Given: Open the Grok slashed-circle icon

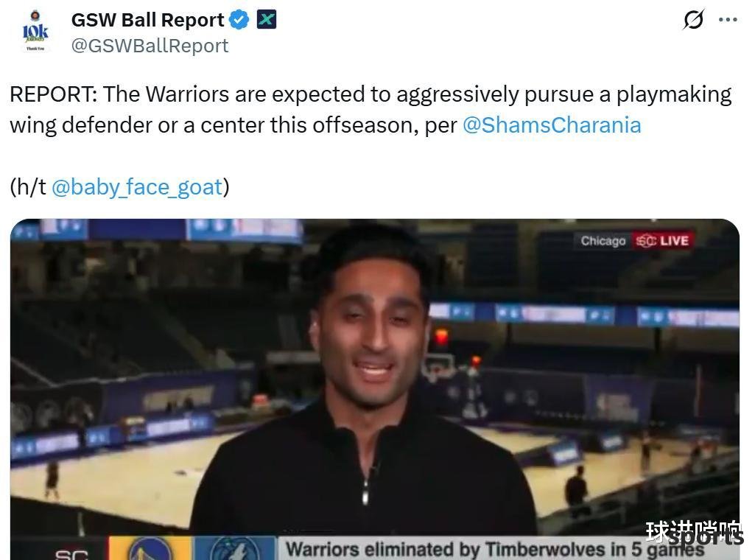Looking at the screenshot, I should (x=694, y=20).
